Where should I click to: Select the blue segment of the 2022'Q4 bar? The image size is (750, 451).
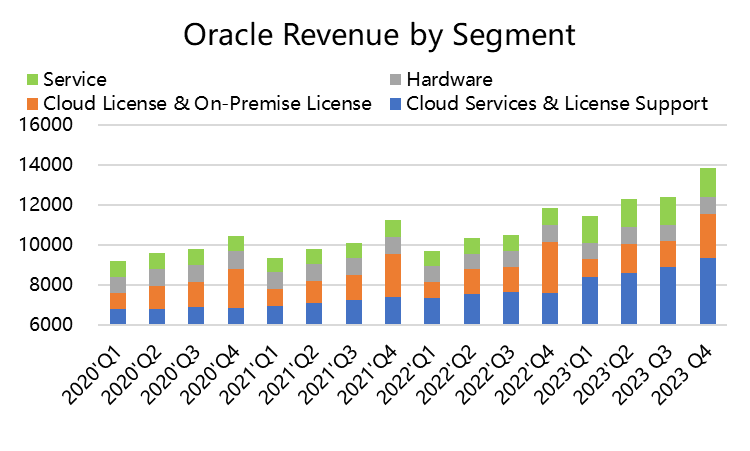[x=550, y=308]
